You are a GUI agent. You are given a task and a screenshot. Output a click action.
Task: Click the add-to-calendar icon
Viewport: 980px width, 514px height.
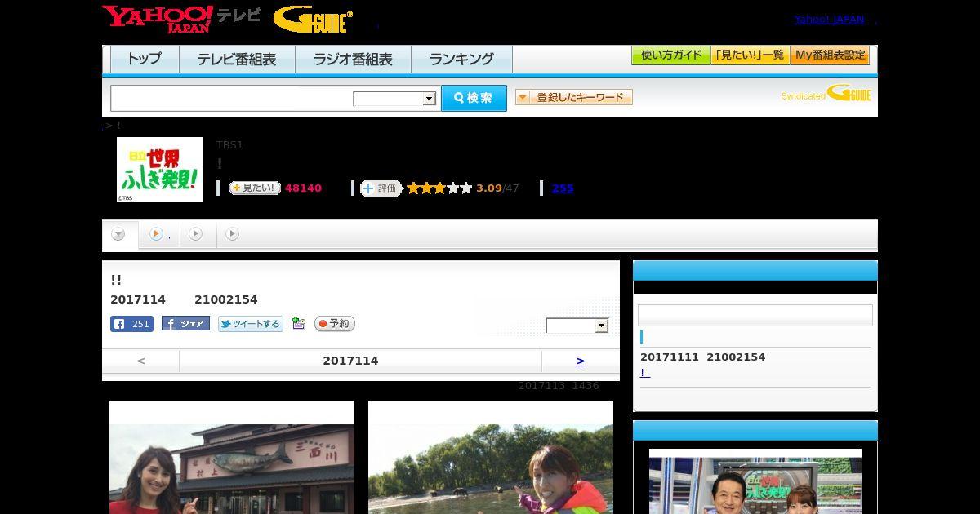tap(299, 324)
